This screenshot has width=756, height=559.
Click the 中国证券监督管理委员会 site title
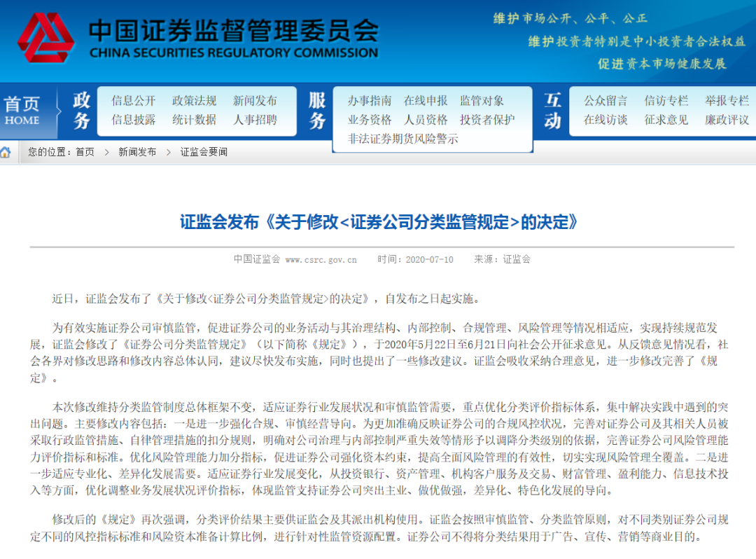tap(234, 31)
